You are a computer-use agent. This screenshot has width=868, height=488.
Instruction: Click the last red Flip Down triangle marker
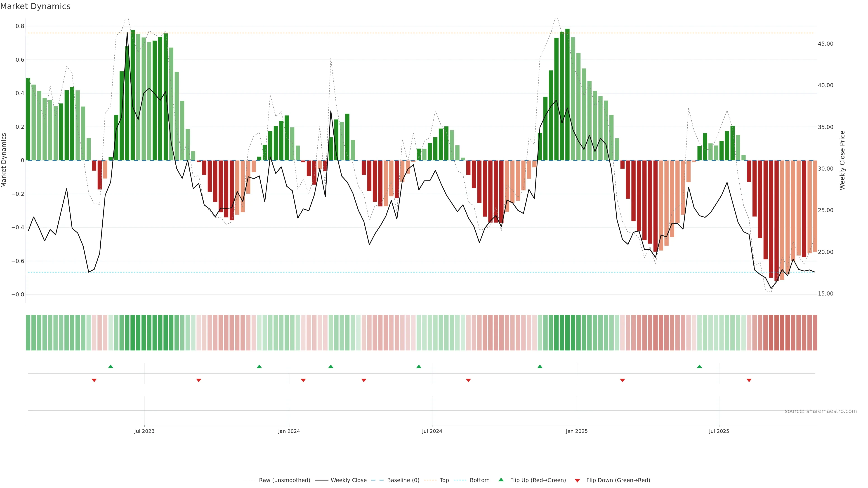tap(749, 380)
